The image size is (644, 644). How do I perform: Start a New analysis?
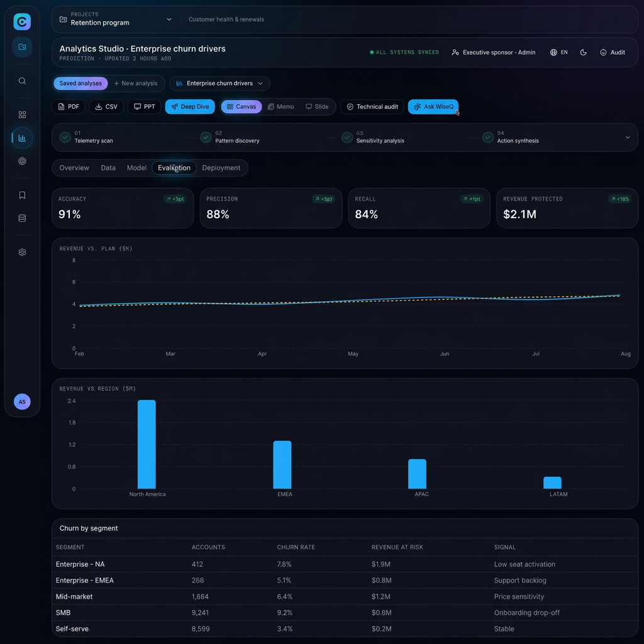click(x=136, y=84)
